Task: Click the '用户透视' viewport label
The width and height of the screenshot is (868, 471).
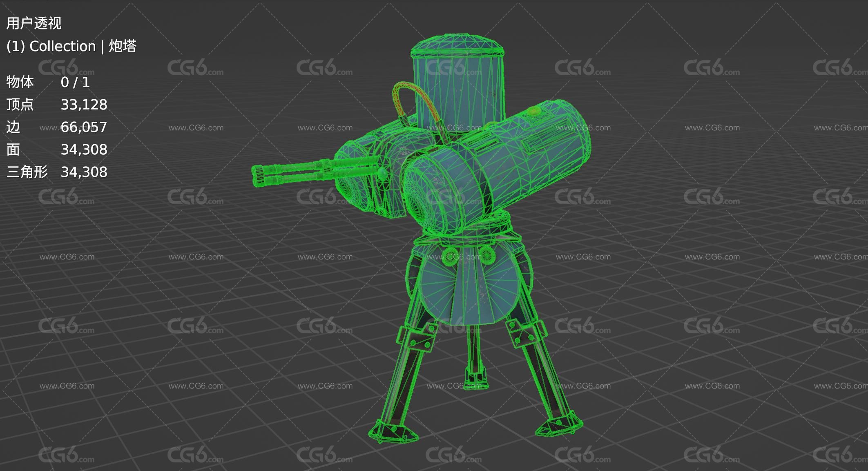Action: [x=34, y=23]
